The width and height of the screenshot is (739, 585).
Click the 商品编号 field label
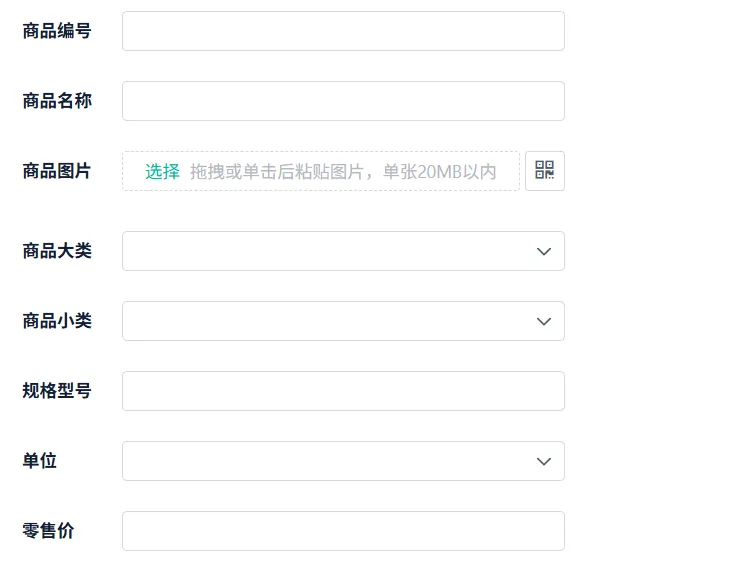click(57, 31)
